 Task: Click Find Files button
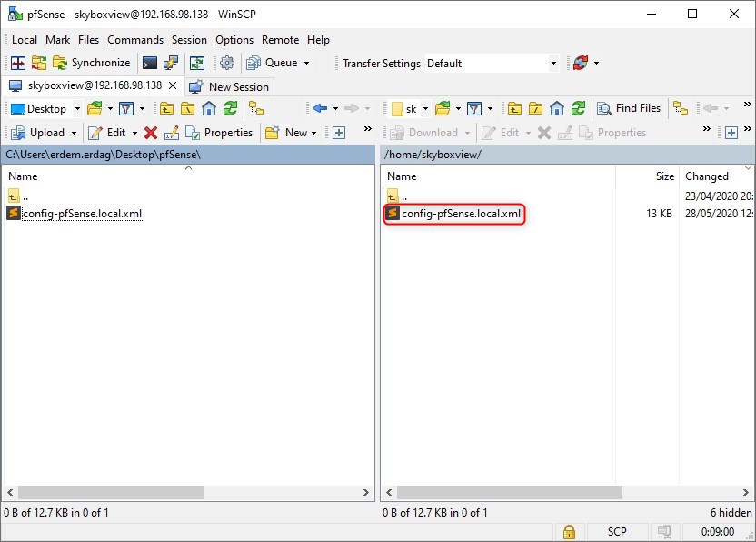[629, 108]
